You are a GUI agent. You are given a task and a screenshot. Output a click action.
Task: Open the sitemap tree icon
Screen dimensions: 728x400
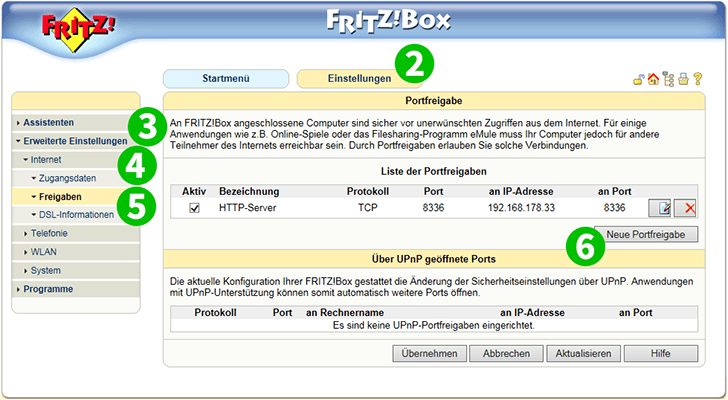click(668, 79)
